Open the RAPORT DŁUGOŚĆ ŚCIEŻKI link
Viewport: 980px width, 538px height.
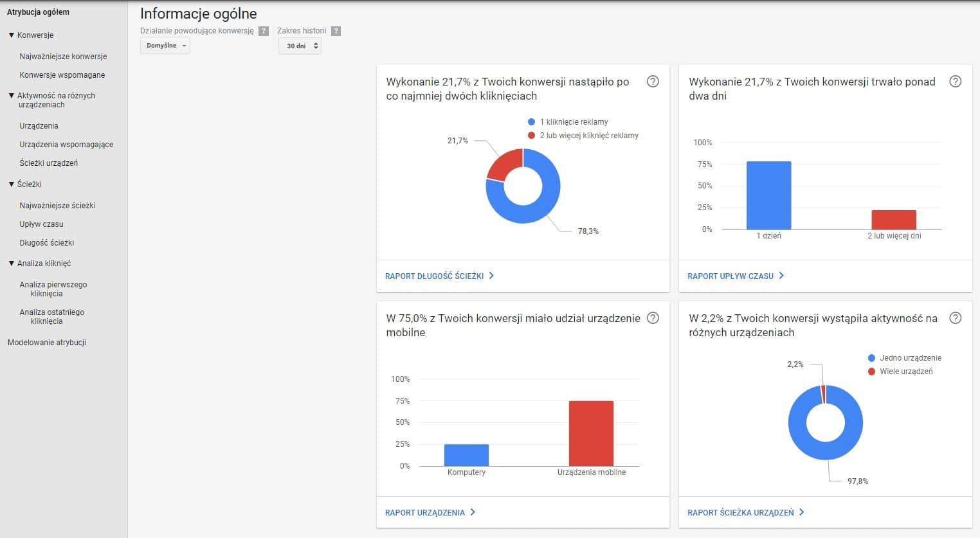coord(434,276)
